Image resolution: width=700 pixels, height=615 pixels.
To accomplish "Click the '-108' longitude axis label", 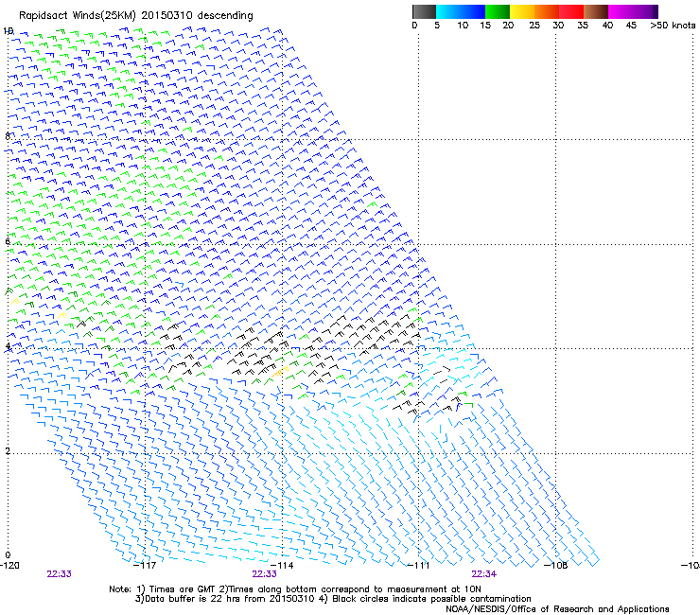I will click(x=556, y=565).
